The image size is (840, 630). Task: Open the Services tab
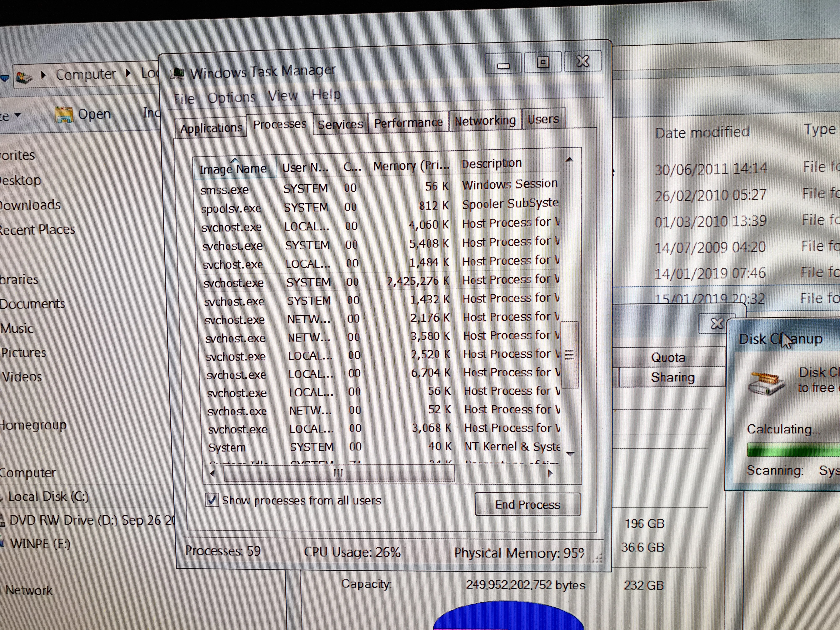(x=340, y=124)
